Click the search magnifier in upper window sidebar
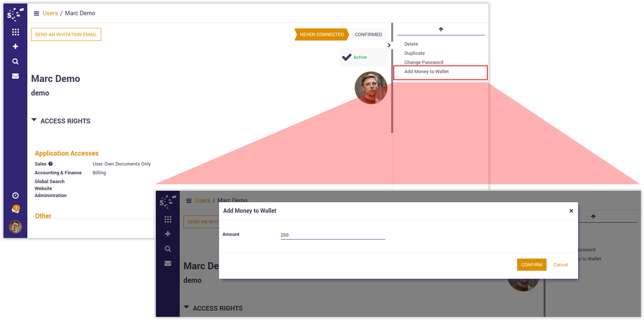This screenshot has width=644, height=320. point(16,62)
